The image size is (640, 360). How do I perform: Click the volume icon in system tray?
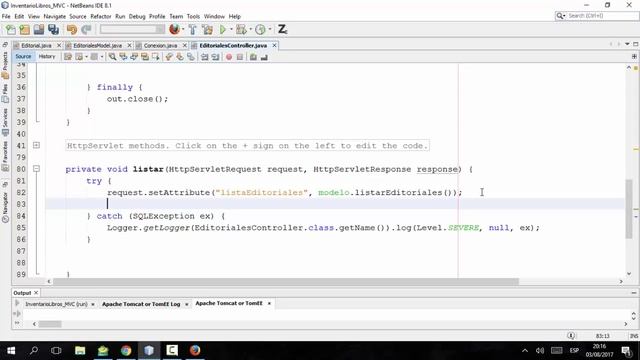(x=540, y=351)
